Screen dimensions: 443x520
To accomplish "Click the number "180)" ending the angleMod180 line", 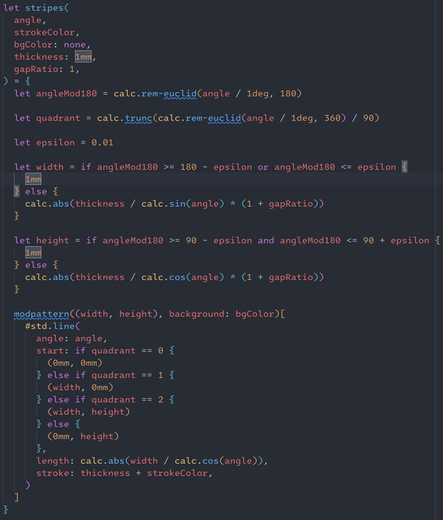I will [x=291, y=94].
